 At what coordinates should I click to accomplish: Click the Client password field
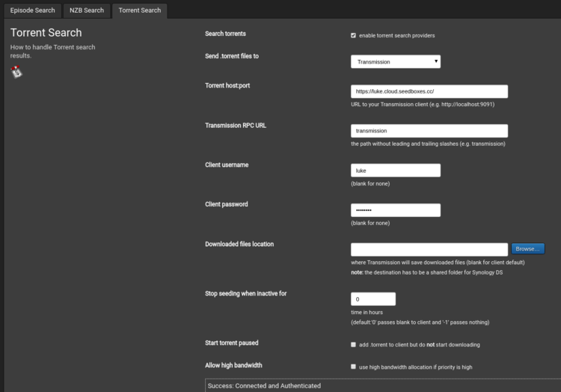(396, 210)
